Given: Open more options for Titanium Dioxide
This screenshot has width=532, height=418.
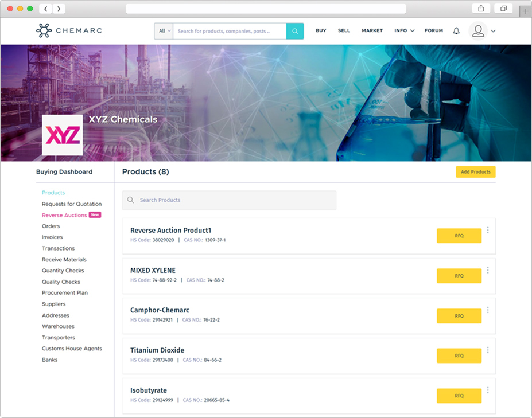Looking at the screenshot, I should click(x=488, y=350).
